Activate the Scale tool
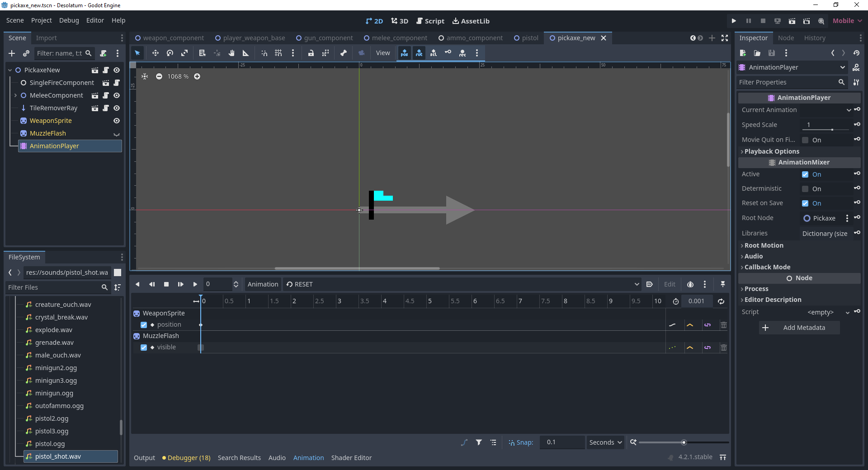 (x=184, y=53)
